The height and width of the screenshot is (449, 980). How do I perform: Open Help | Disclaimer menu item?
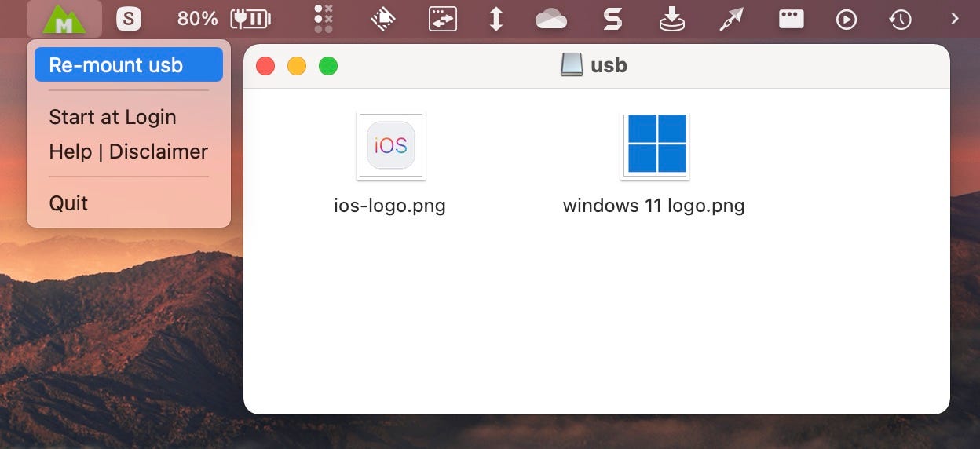129,151
